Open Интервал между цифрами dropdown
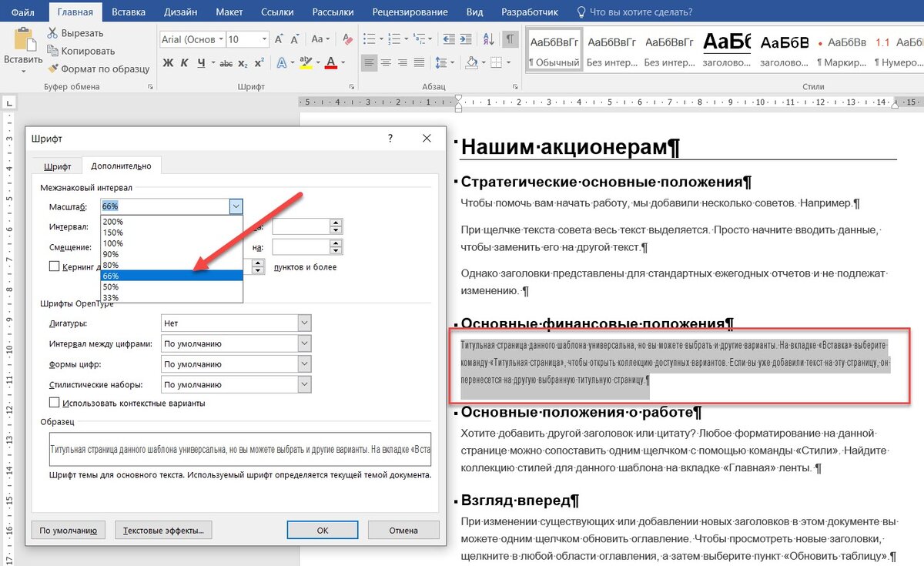924x566 pixels. [304, 343]
